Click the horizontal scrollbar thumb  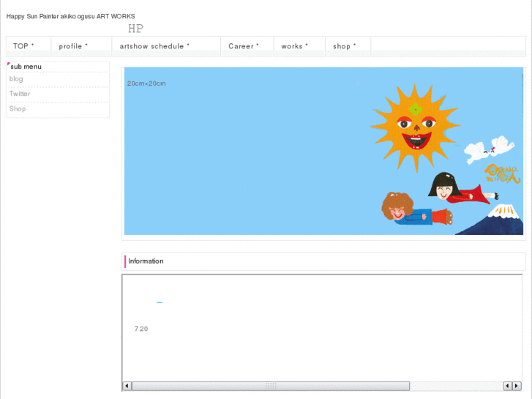(271, 386)
